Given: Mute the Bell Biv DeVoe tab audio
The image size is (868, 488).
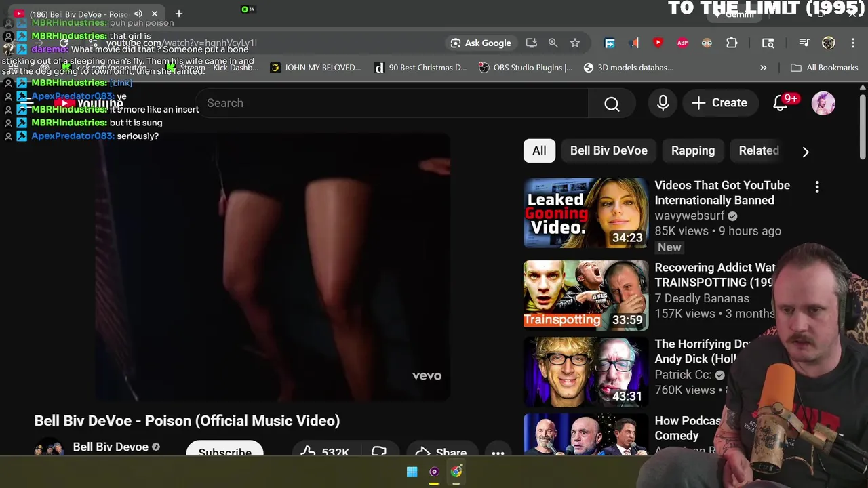Looking at the screenshot, I should point(138,14).
